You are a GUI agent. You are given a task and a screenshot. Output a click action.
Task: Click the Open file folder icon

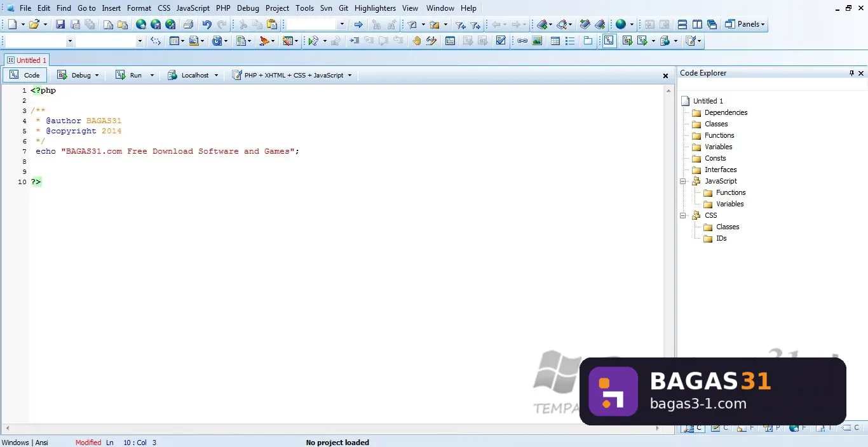[x=34, y=25]
